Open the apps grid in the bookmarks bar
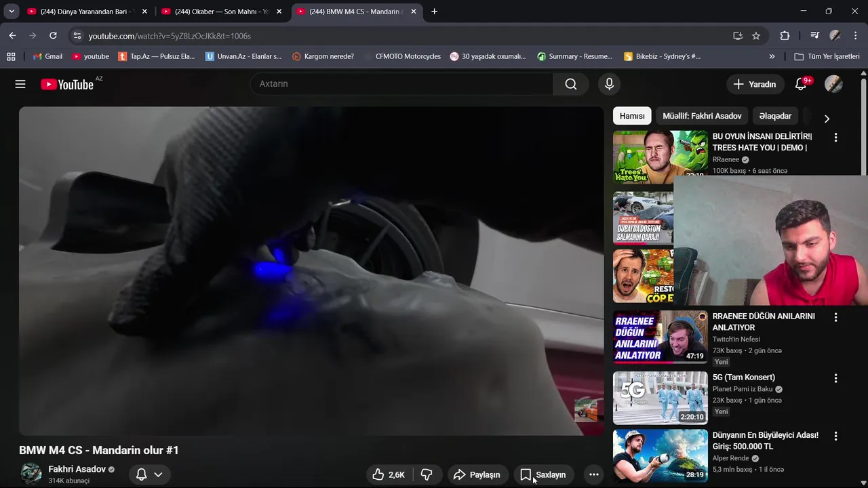This screenshot has width=868, height=488. point(11,56)
